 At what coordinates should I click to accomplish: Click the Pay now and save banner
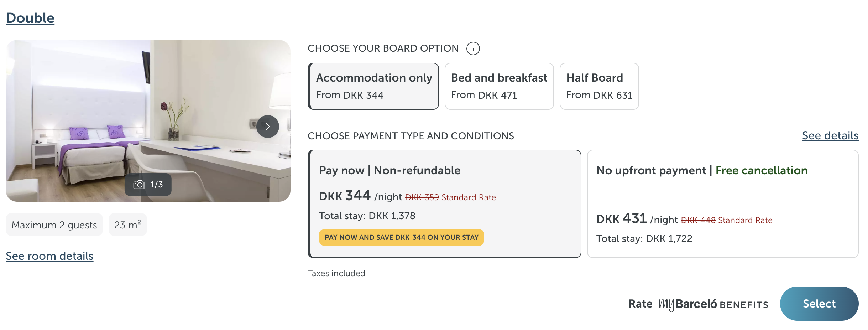401,237
